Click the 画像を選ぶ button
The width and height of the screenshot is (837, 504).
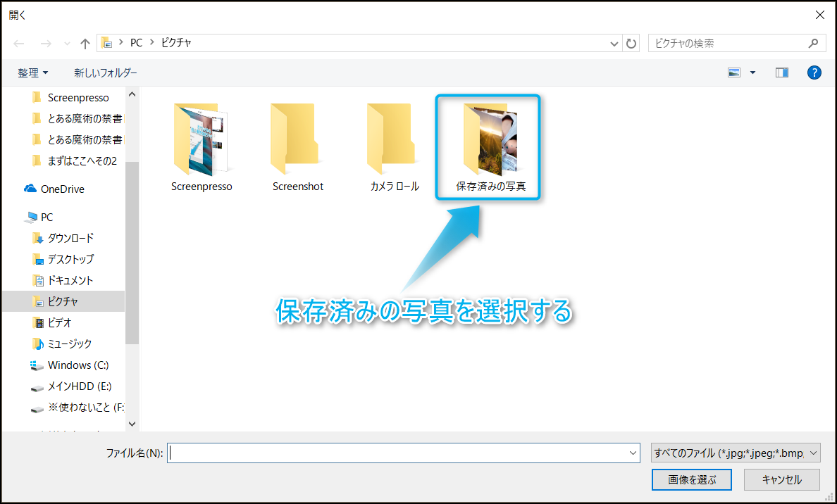coord(692,480)
